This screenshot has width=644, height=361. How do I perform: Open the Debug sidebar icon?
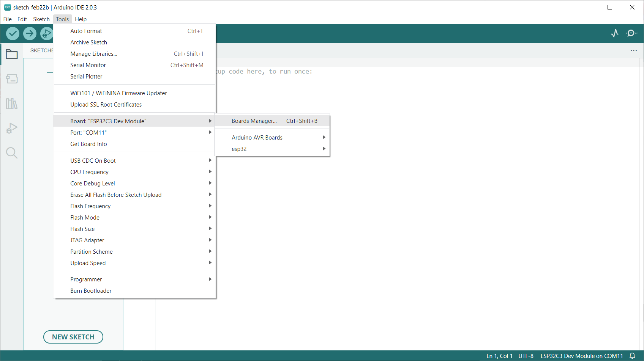tap(12, 128)
